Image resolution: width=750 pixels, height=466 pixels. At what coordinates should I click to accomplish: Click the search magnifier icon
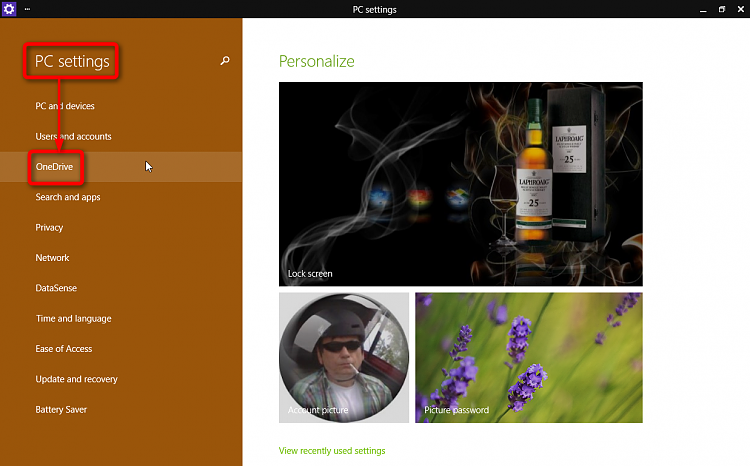coord(225,61)
